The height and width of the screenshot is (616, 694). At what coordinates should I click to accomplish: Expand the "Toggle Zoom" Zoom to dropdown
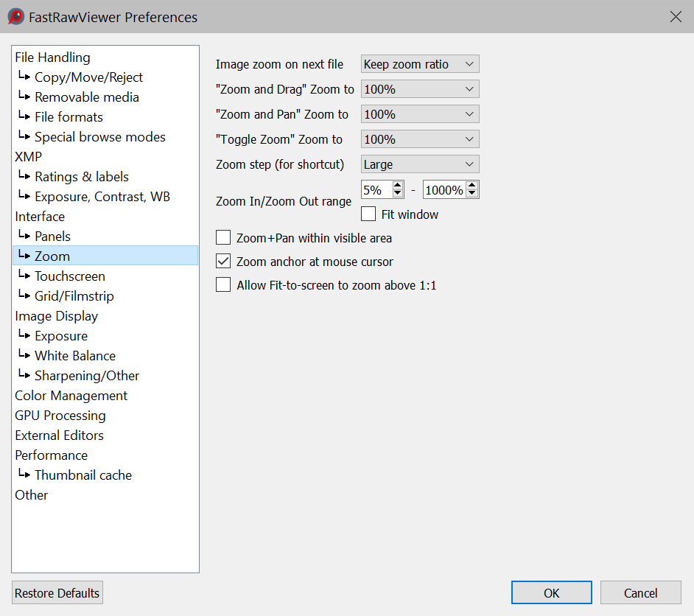tap(420, 139)
